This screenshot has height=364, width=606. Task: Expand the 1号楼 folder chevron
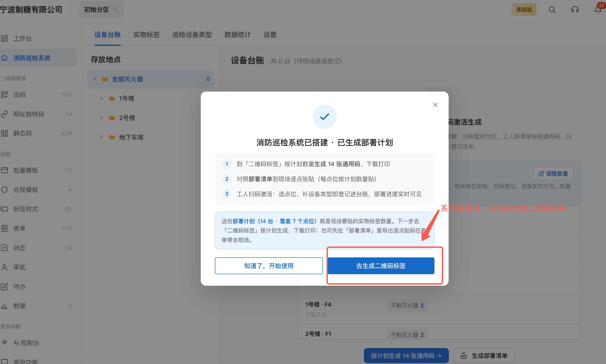pos(101,98)
